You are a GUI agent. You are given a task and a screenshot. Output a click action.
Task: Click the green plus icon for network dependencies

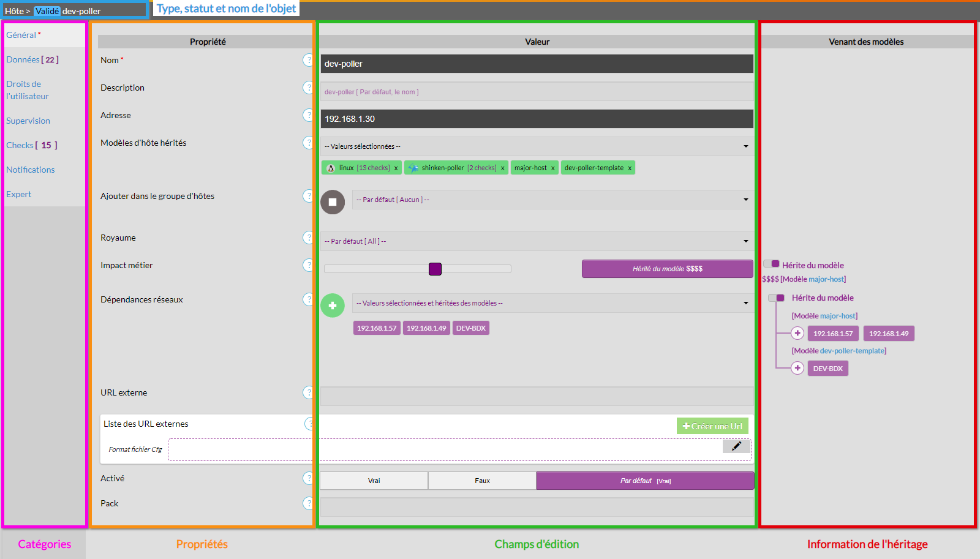pyautogui.click(x=333, y=306)
